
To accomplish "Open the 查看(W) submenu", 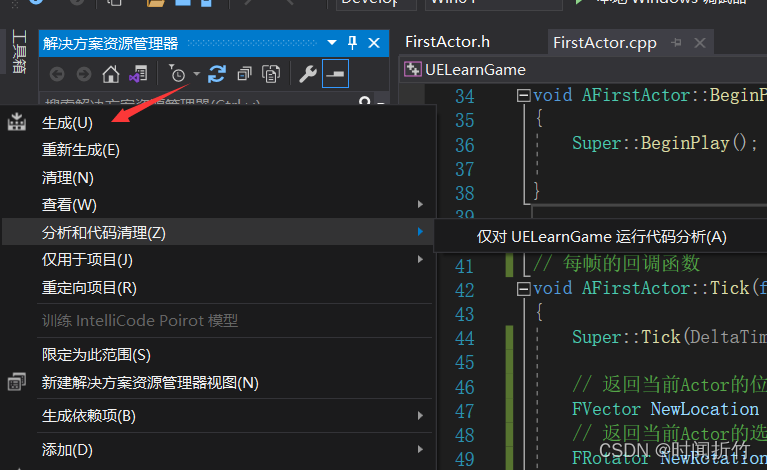I will coord(218,205).
